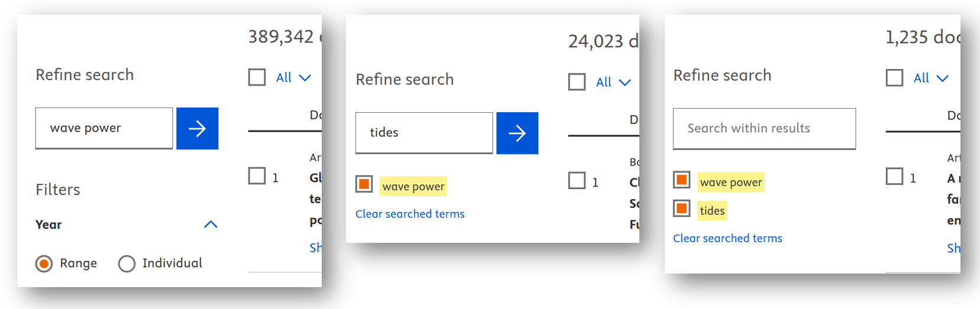
Task: Submit the "wave power" search with arrow button
Action: coord(197,128)
